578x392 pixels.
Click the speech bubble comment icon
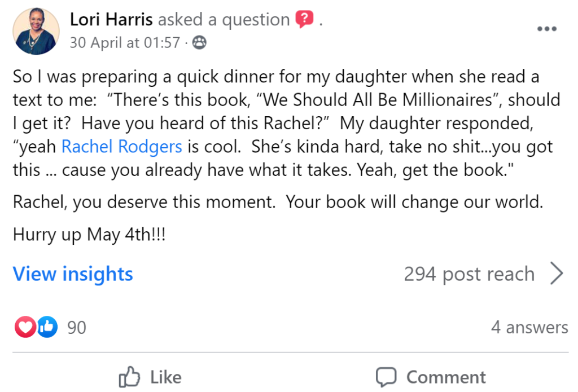click(x=387, y=376)
